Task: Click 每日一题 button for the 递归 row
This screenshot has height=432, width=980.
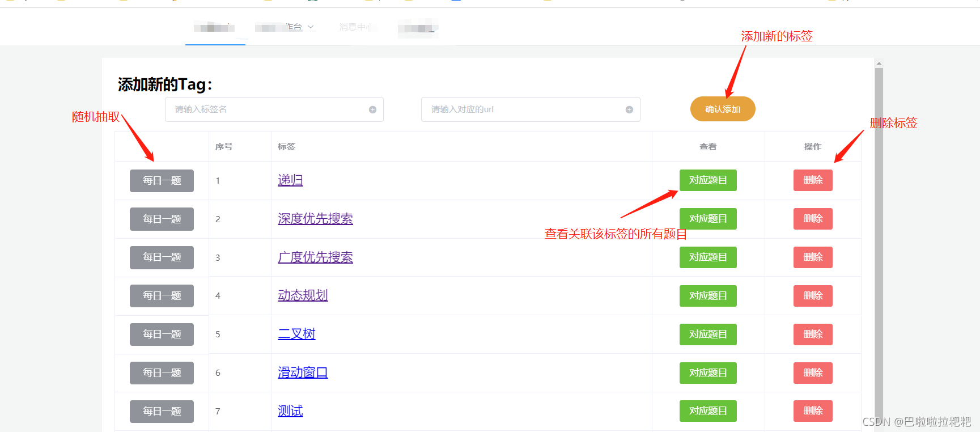Action: (x=162, y=181)
